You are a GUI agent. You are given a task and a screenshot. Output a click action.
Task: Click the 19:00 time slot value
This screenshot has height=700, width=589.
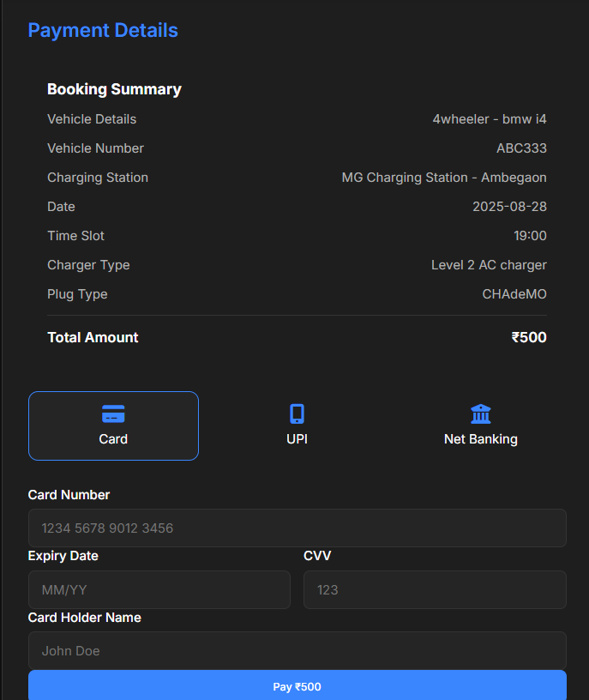pyautogui.click(x=530, y=236)
